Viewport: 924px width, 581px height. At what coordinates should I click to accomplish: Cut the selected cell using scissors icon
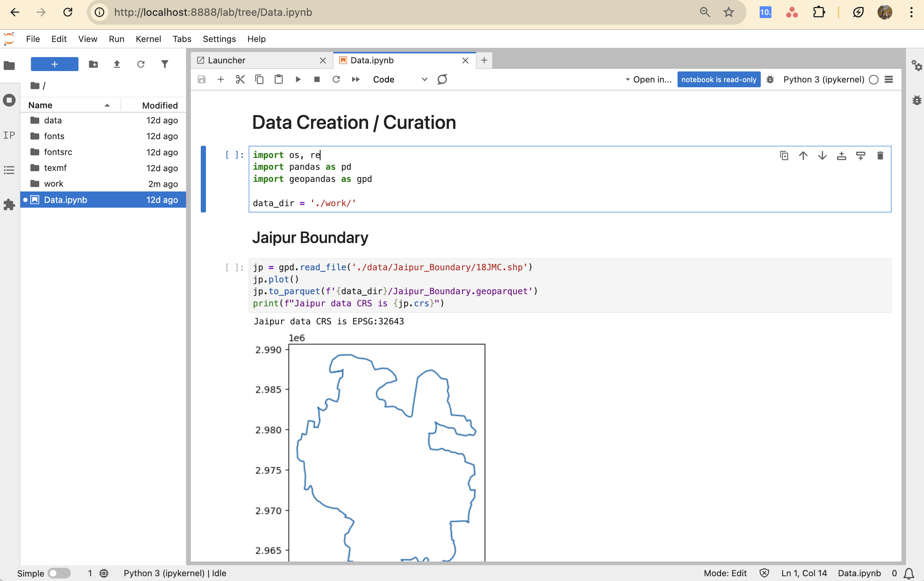coord(240,80)
